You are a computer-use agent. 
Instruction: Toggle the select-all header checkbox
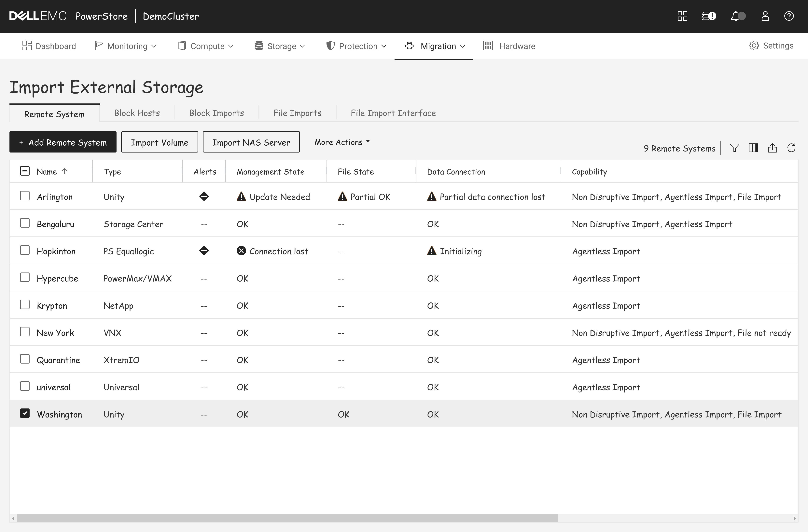(x=25, y=171)
